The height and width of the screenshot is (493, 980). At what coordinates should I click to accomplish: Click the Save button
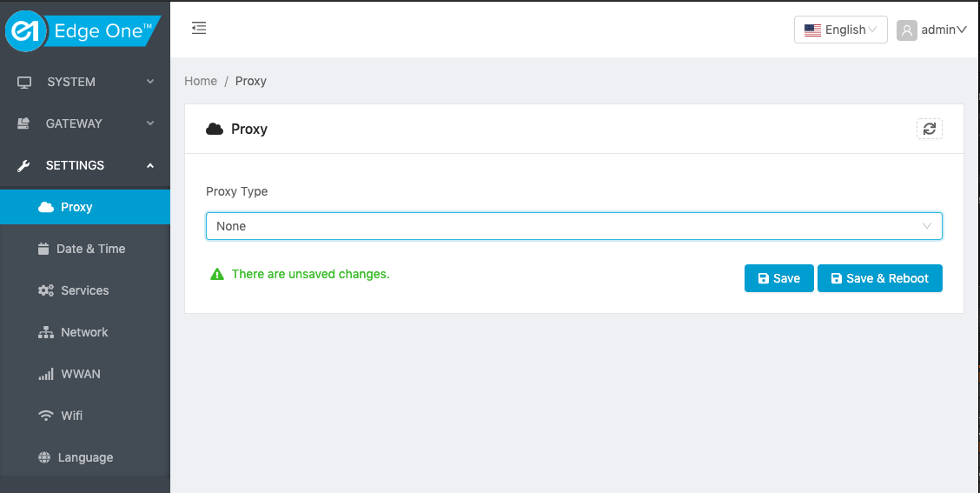pyautogui.click(x=778, y=278)
